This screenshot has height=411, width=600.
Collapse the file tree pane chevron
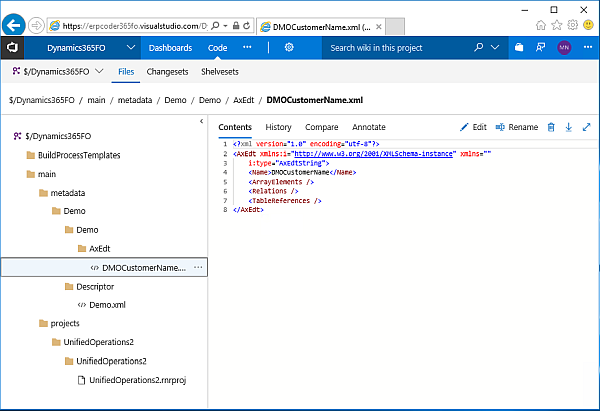pos(202,121)
